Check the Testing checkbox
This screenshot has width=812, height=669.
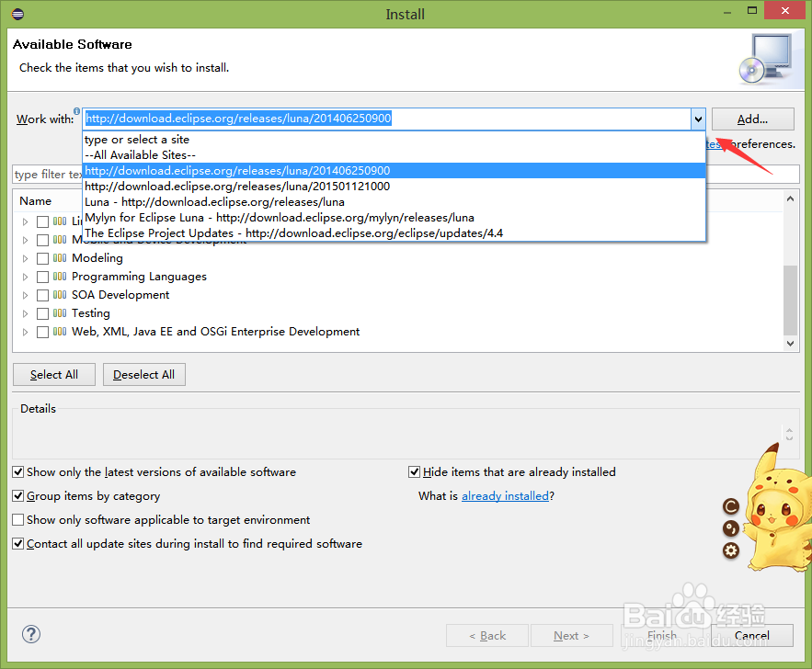pos(42,313)
